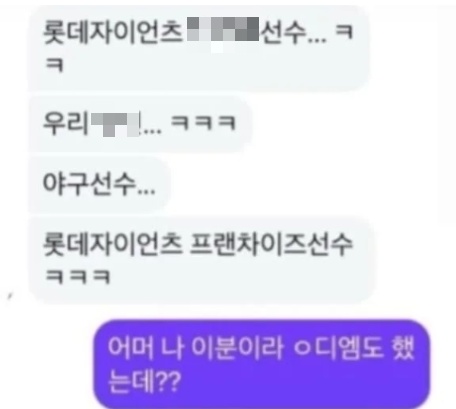The height and width of the screenshot is (409, 456).
Task: Click "ㅋㅋㅋ" in the "우리" message
Action: point(204,122)
